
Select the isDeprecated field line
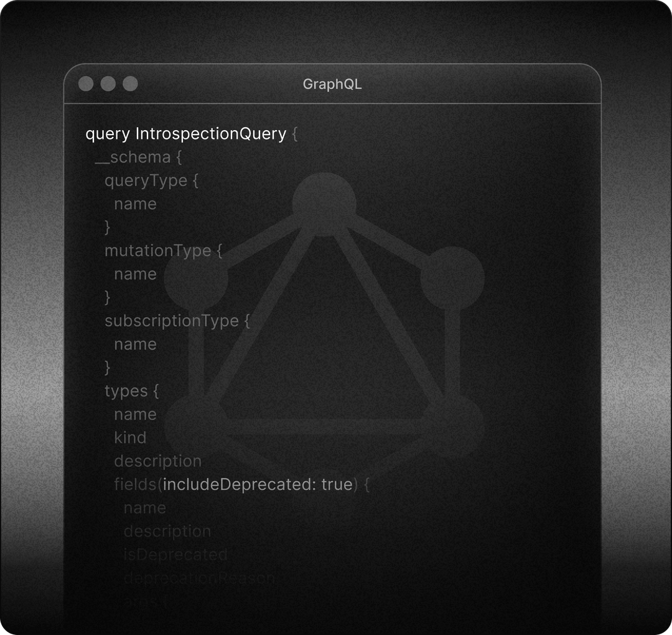[176, 555]
